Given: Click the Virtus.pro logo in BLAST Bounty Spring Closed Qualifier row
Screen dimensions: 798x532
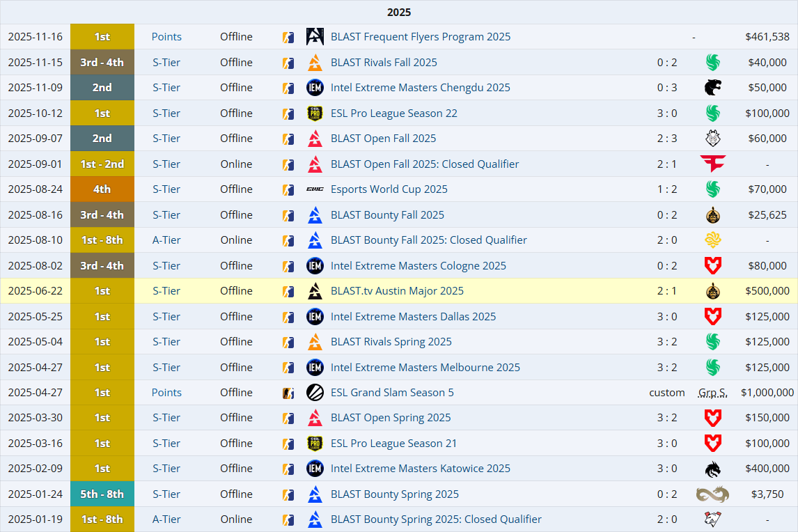Looking at the screenshot, I should [x=712, y=519].
